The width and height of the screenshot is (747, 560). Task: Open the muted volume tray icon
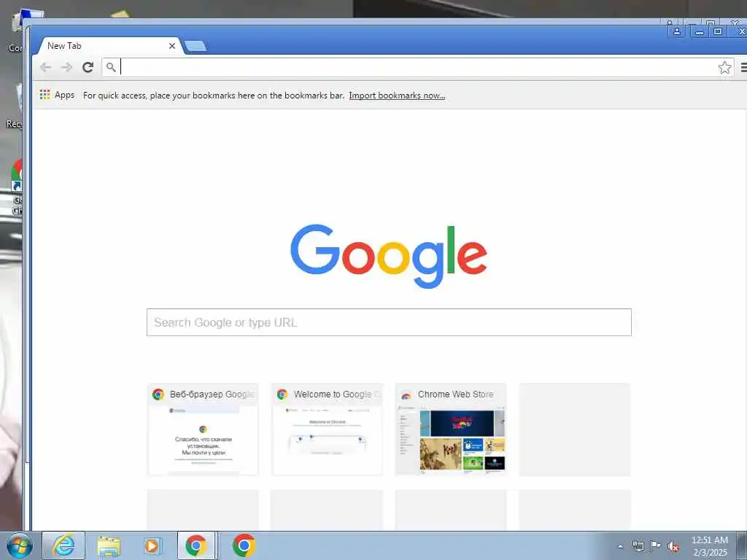[673, 546]
